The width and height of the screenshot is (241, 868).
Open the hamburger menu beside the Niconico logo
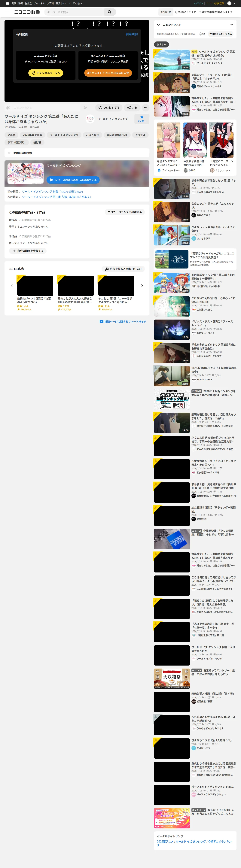[x=8, y=12]
